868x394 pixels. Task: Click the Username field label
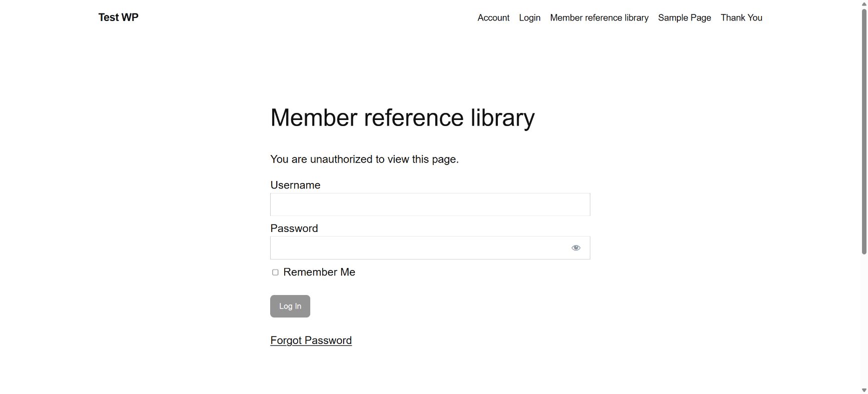296,185
